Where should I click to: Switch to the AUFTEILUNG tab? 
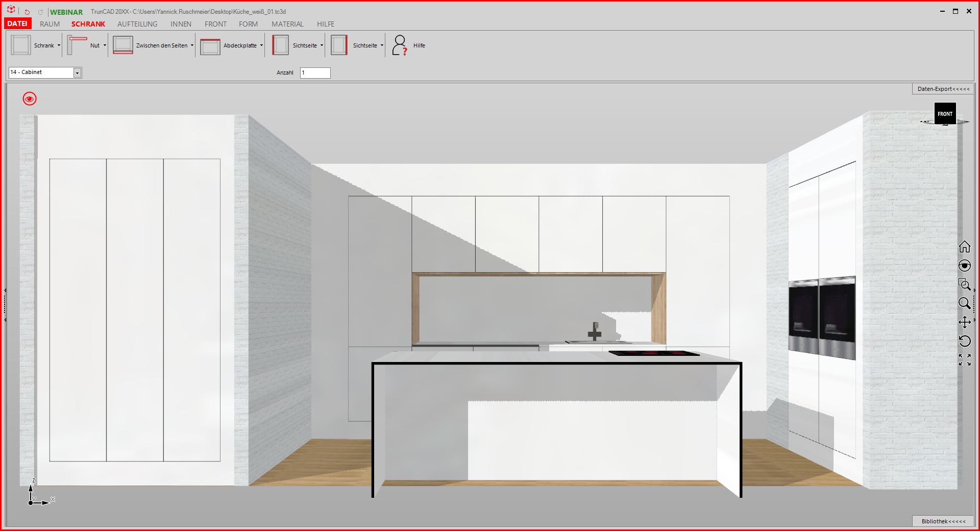point(137,24)
